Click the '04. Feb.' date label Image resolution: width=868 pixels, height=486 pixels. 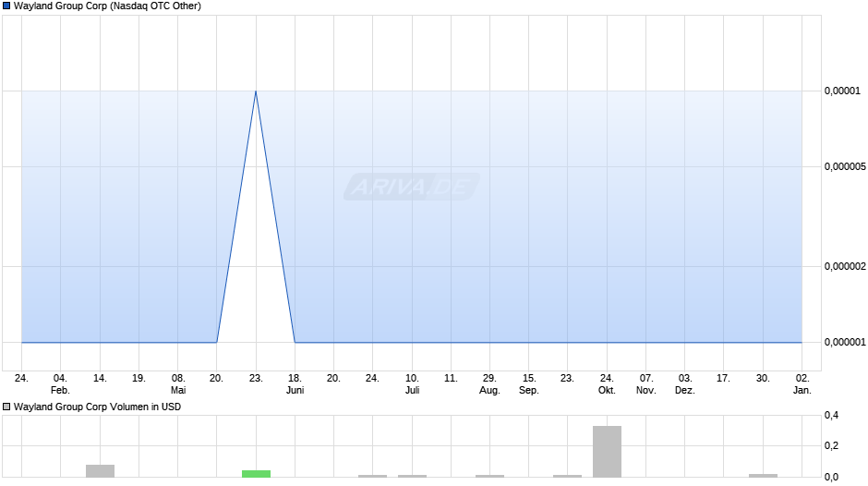coord(60,384)
